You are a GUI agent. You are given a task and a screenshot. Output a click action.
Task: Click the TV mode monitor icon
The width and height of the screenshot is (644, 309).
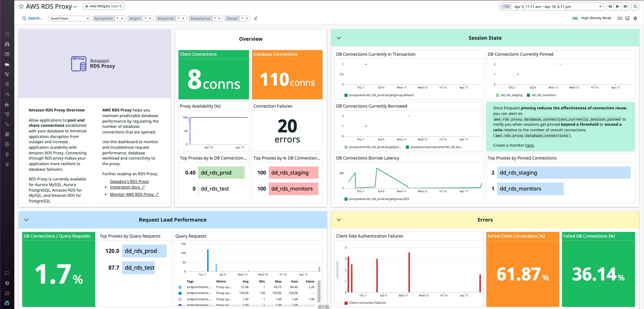(x=627, y=18)
